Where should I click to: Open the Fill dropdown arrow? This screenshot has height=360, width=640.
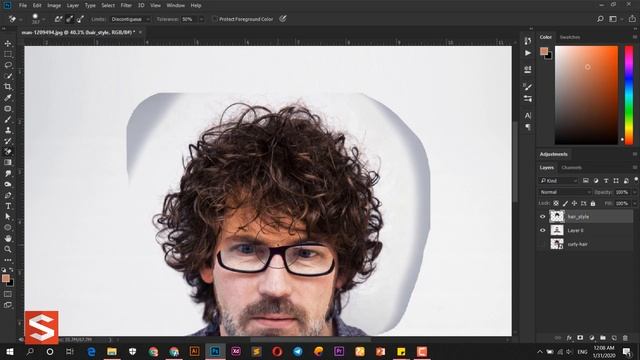click(634, 203)
